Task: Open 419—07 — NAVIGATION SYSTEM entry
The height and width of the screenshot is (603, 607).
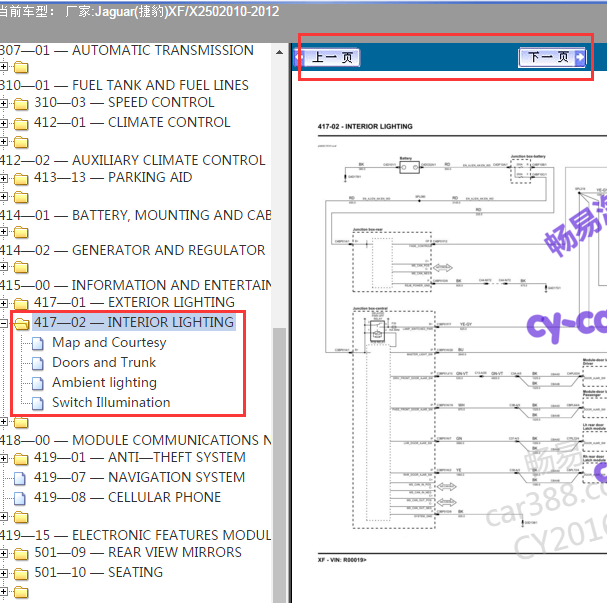Action: [x=140, y=477]
